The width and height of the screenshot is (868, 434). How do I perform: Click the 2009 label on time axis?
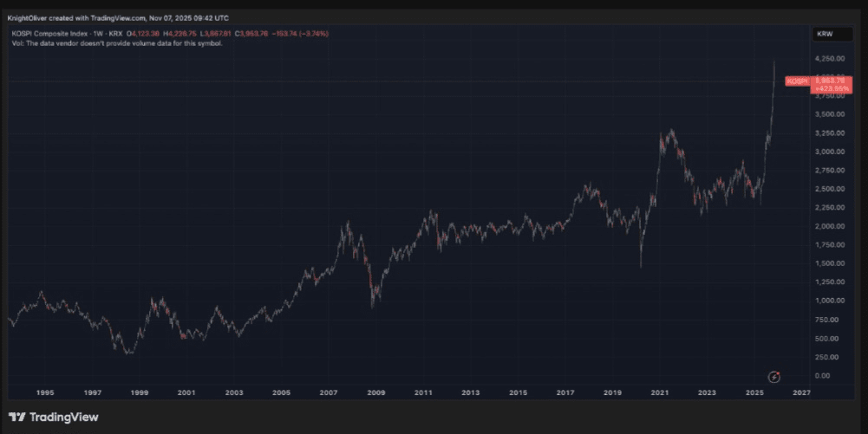[375, 392]
